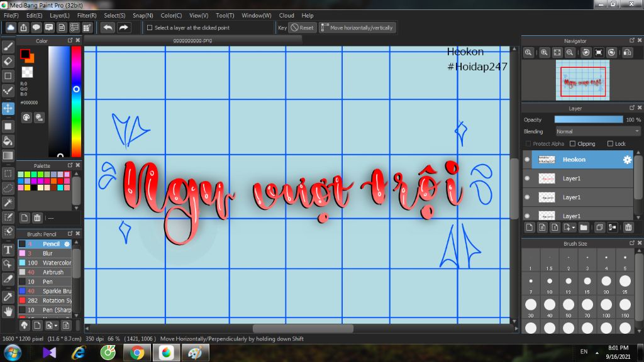Image resolution: width=644 pixels, height=362 pixels.
Task: Click the Reset key button
Action: (x=303, y=28)
